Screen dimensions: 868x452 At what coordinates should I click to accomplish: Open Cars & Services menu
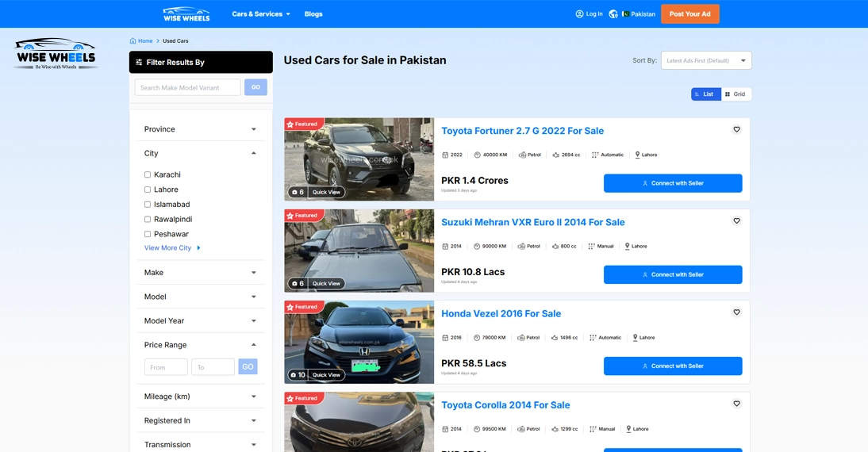[261, 13]
